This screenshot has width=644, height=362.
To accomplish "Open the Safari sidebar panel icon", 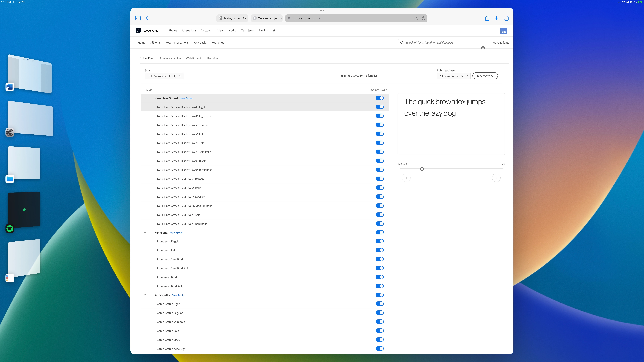I will click(138, 18).
